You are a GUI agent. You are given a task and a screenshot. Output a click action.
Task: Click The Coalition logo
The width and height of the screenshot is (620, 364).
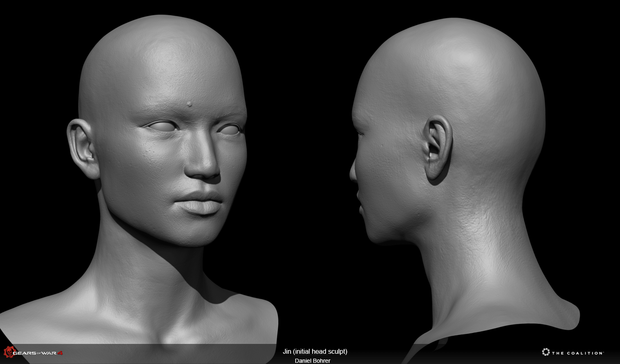tap(573, 352)
